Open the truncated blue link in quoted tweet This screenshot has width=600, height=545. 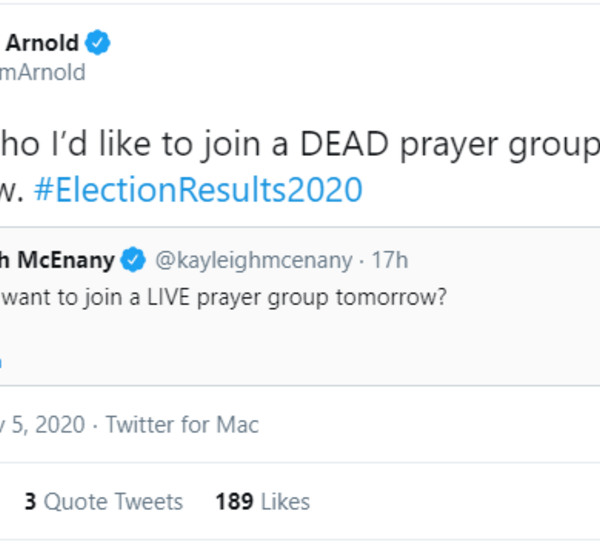point(2,361)
